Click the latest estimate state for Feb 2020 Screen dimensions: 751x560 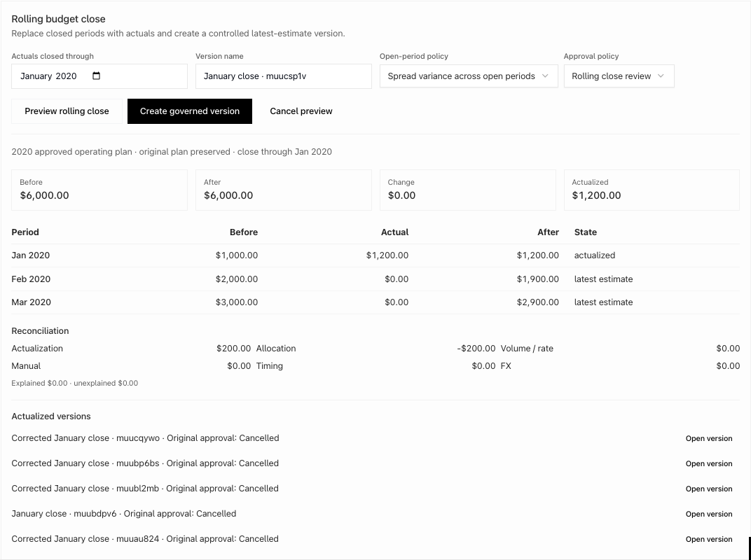(x=603, y=279)
